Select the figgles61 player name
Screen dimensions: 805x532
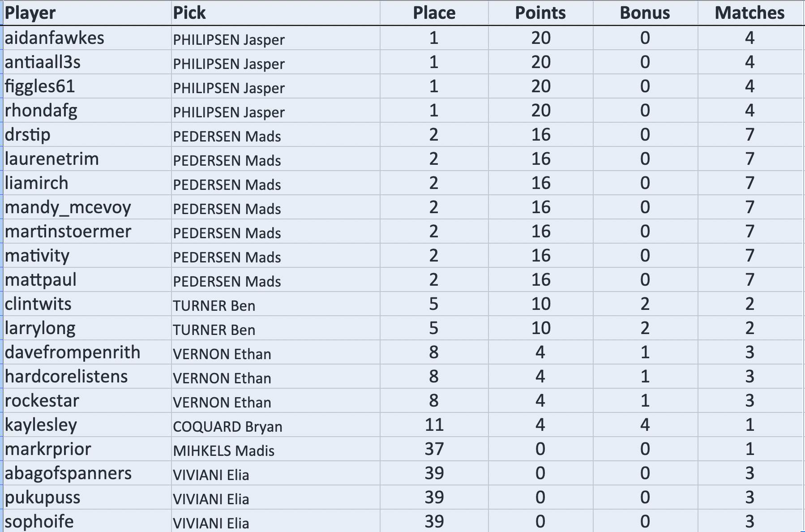click(40, 86)
